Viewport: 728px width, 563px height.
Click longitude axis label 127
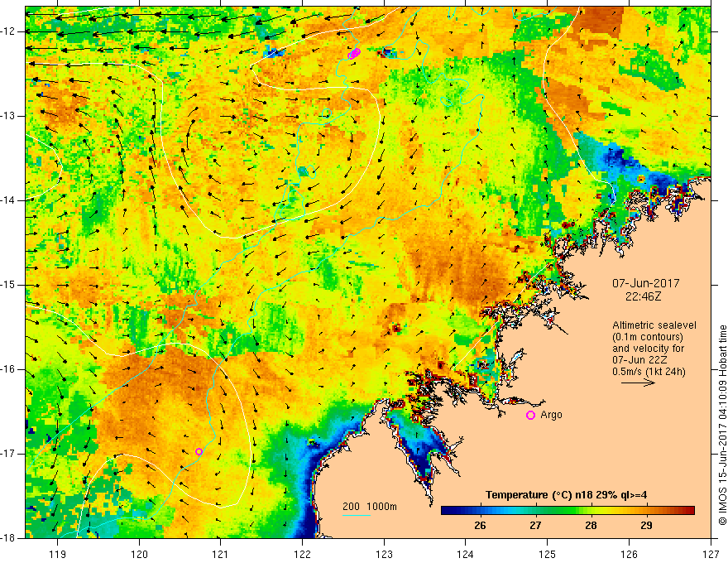[x=711, y=554]
